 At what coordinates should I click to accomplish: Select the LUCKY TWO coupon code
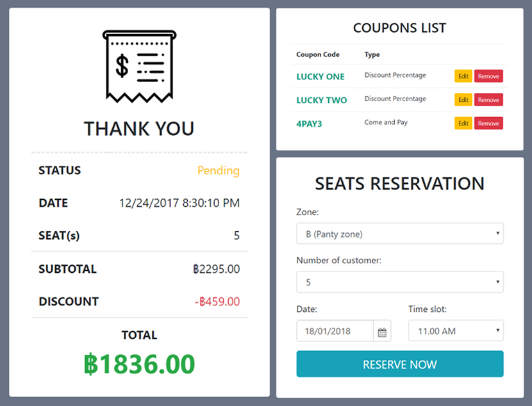click(321, 100)
